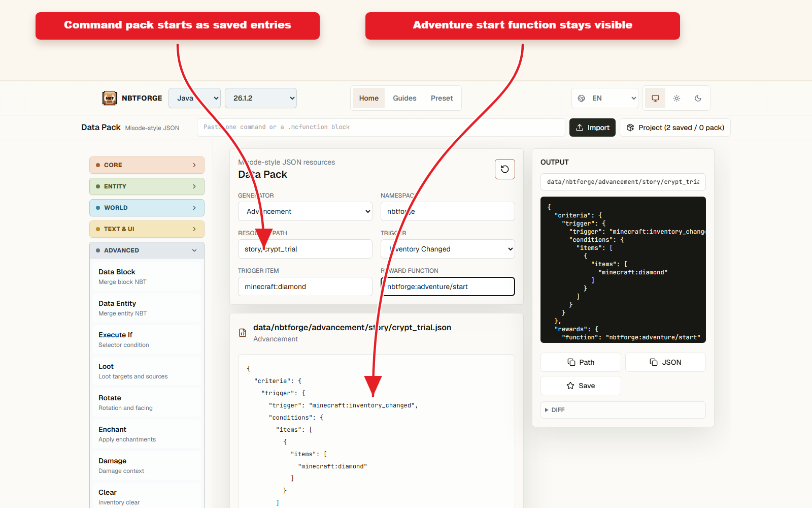This screenshot has width=812, height=508.
Task: Click the reset circular arrow icon
Action: (505, 169)
